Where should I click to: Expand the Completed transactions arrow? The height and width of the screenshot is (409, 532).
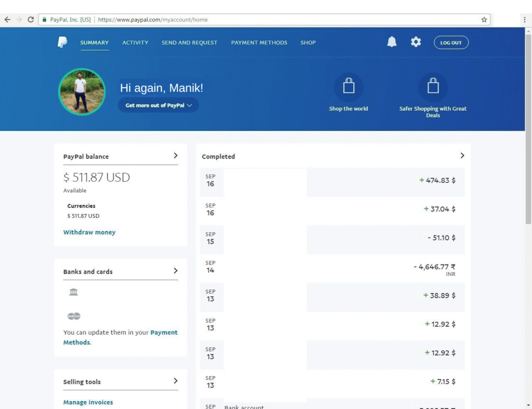pyautogui.click(x=462, y=155)
